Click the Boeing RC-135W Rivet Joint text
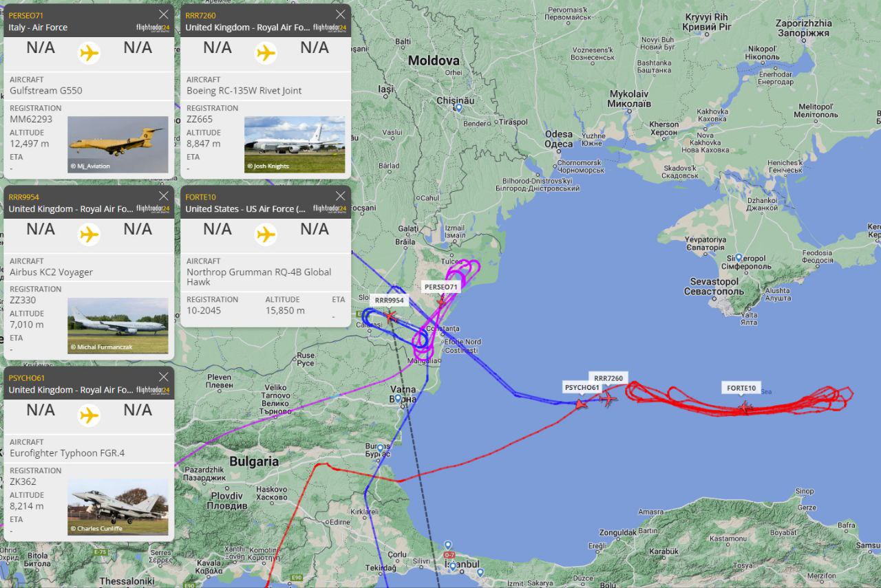 244,91
